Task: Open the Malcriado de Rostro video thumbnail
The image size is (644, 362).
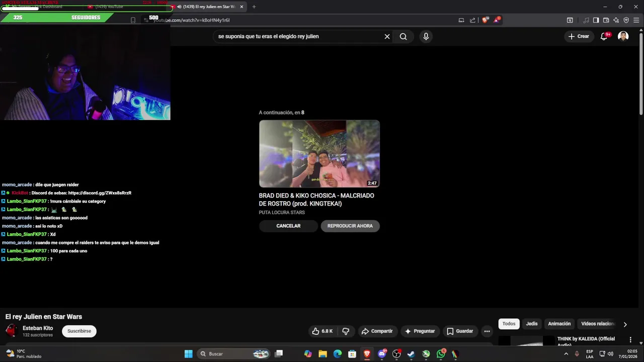Action: (x=319, y=153)
